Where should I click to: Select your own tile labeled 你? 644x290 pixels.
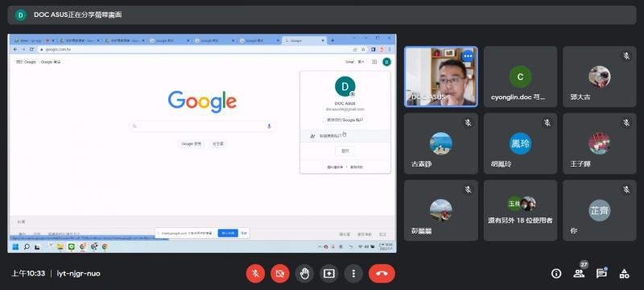point(600,210)
